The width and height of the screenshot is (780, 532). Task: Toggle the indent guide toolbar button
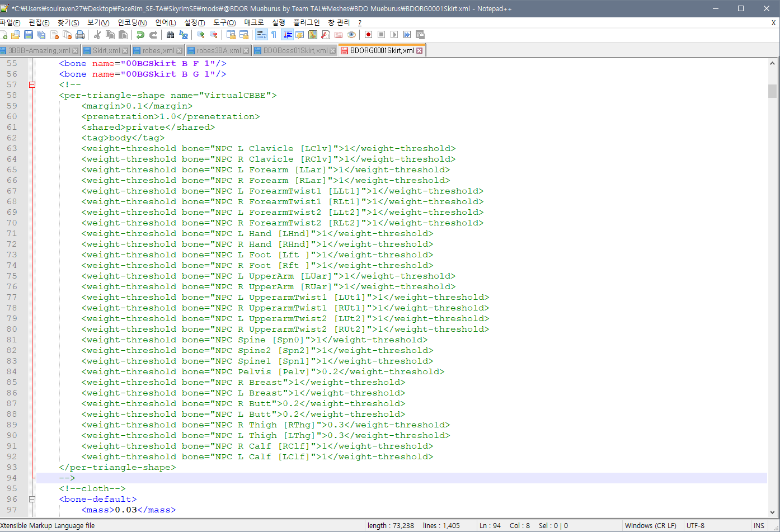(x=288, y=35)
